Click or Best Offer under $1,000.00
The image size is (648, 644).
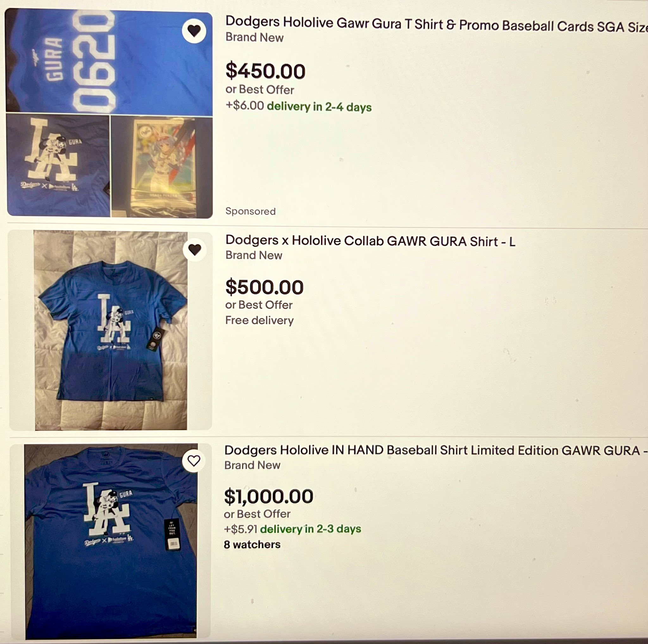tap(257, 514)
